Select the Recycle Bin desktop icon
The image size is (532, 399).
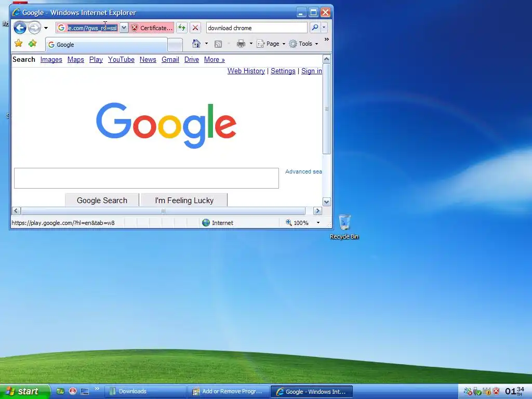pos(344,227)
